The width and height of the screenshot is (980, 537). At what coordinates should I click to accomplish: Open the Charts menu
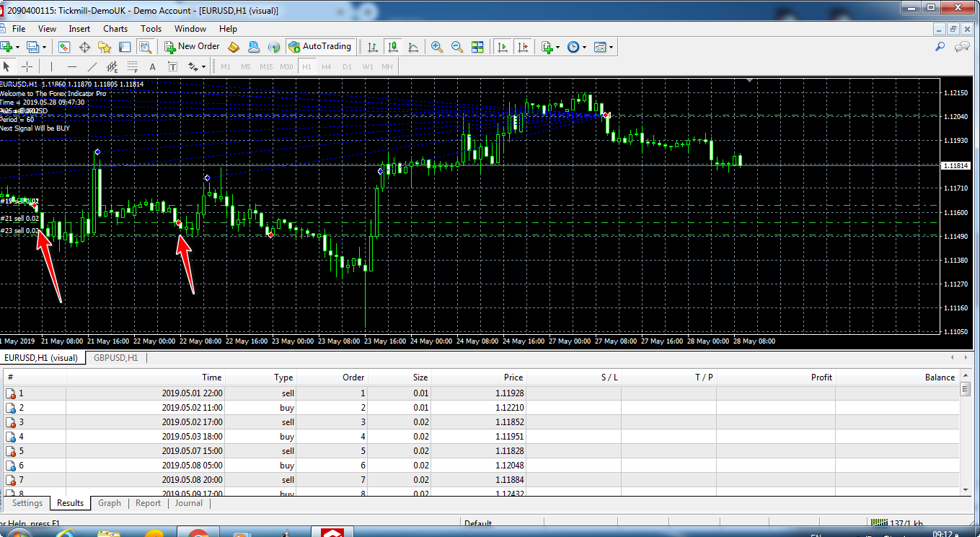pyautogui.click(x=115, y=29)
